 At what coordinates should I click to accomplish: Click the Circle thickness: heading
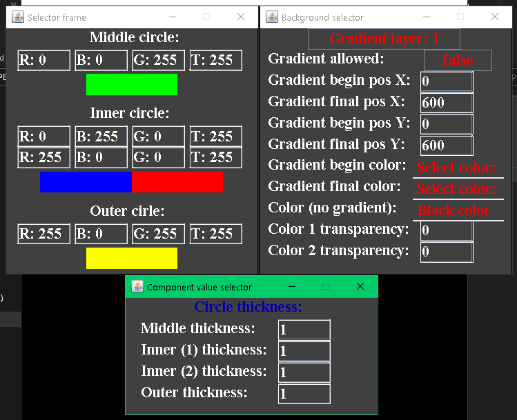pyautogui.click(x=248, y=307)
